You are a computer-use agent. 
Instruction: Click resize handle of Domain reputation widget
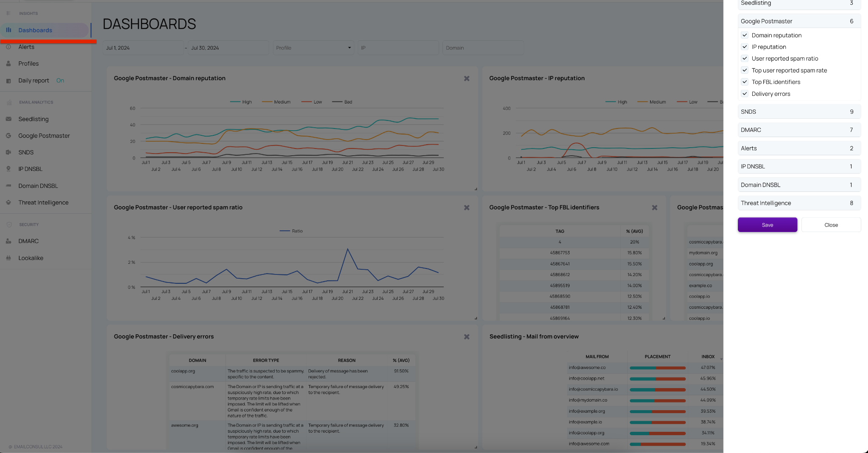(x=476, y=189)
